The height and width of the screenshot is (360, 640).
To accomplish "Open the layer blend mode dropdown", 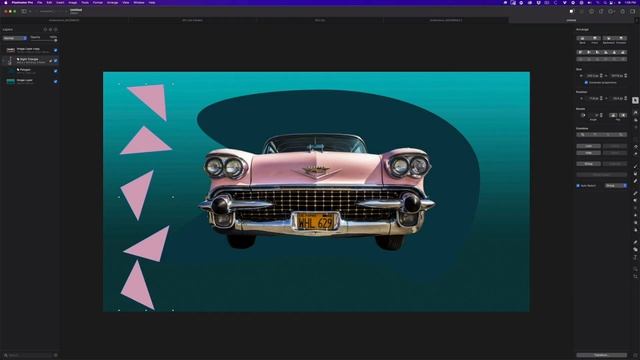I will [x=15, y=38].
